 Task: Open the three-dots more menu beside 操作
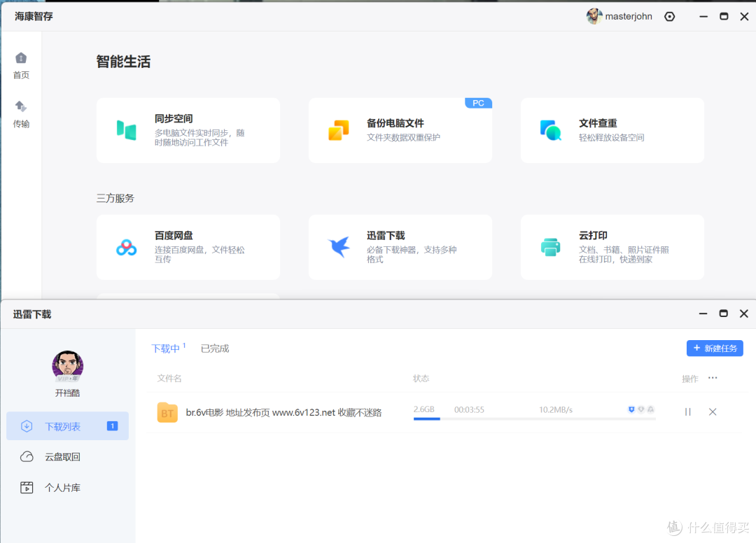(x=713, y=379)
